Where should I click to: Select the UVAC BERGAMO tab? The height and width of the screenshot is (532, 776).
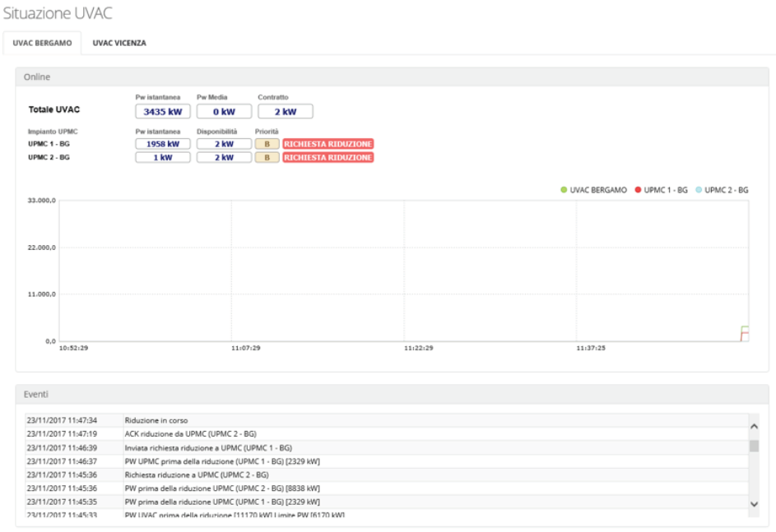click(42, 43)
